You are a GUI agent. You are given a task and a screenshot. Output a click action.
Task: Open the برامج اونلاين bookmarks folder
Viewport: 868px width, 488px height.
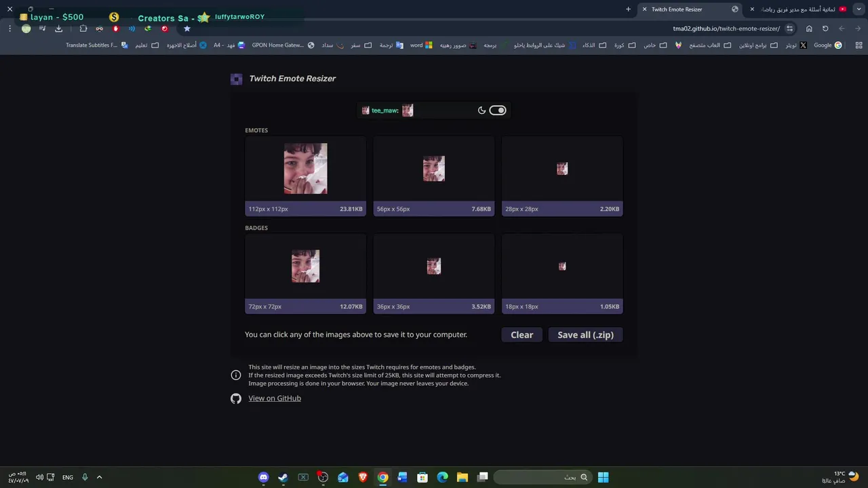click(759, 45)
